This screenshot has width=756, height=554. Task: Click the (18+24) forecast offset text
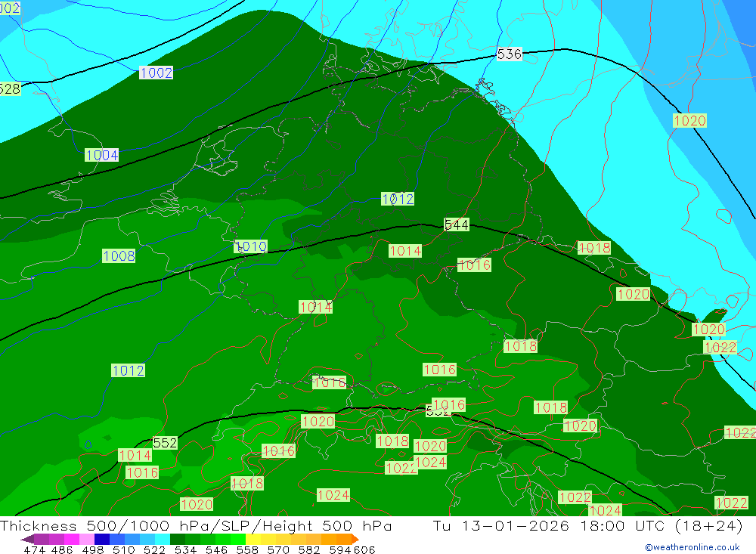tap(709, 526)
